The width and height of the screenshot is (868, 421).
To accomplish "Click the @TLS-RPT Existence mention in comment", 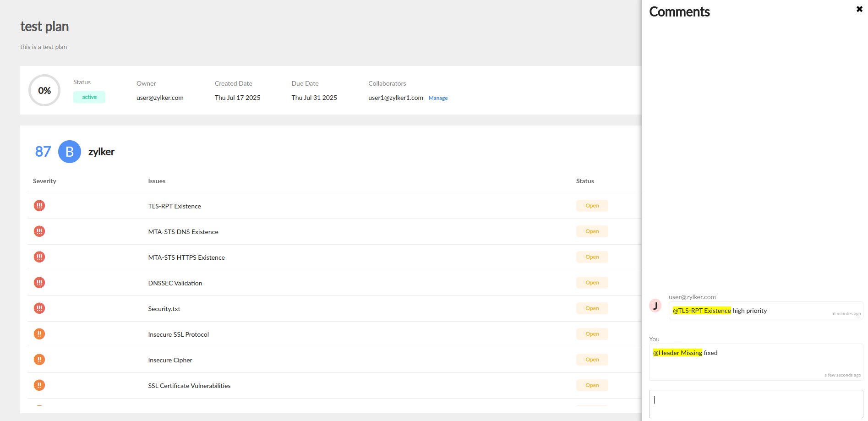I will point(702,311).
